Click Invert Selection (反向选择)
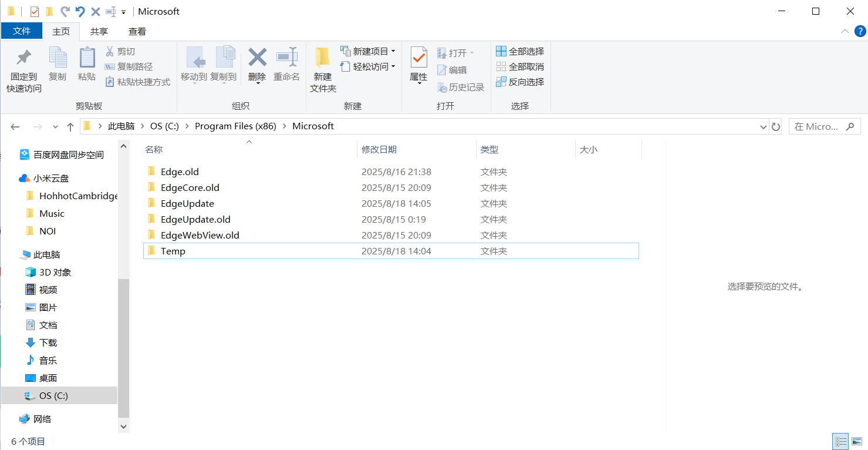The width and height of the screenshot is (868, 450). pos(520,82)
